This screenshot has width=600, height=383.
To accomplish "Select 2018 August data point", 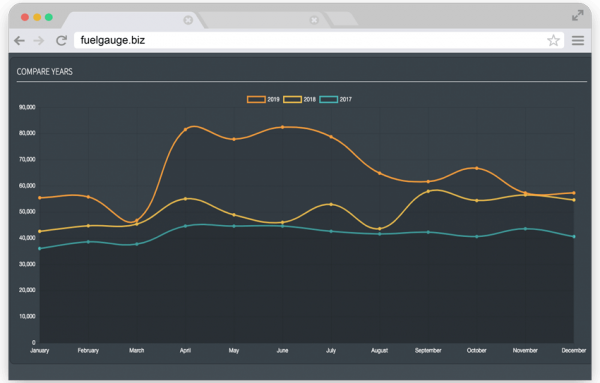I will tap(380, 229).
